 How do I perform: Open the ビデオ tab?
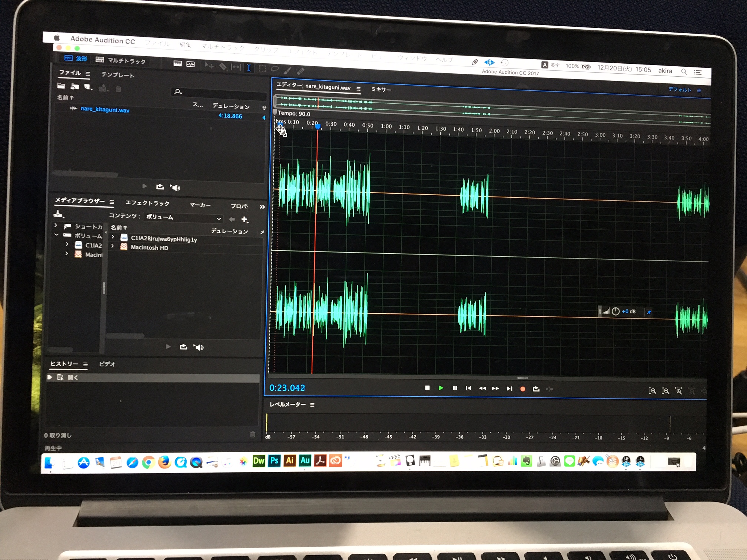tap(107, 364)
